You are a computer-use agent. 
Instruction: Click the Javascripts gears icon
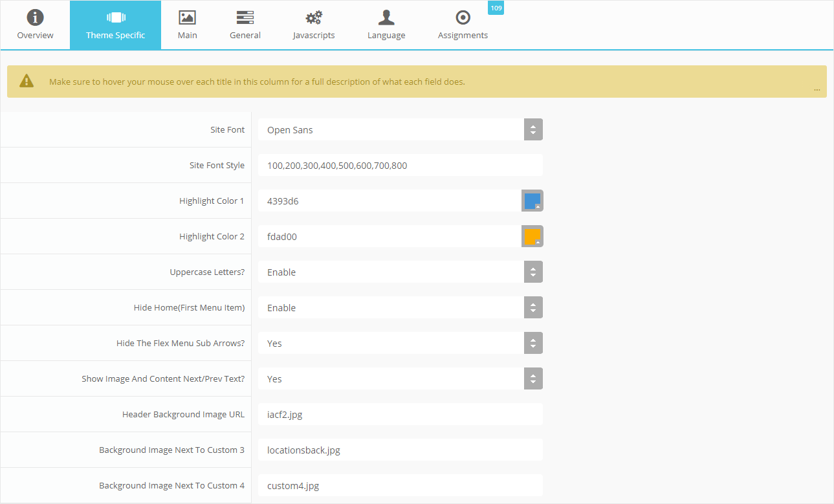click(314, 17)
